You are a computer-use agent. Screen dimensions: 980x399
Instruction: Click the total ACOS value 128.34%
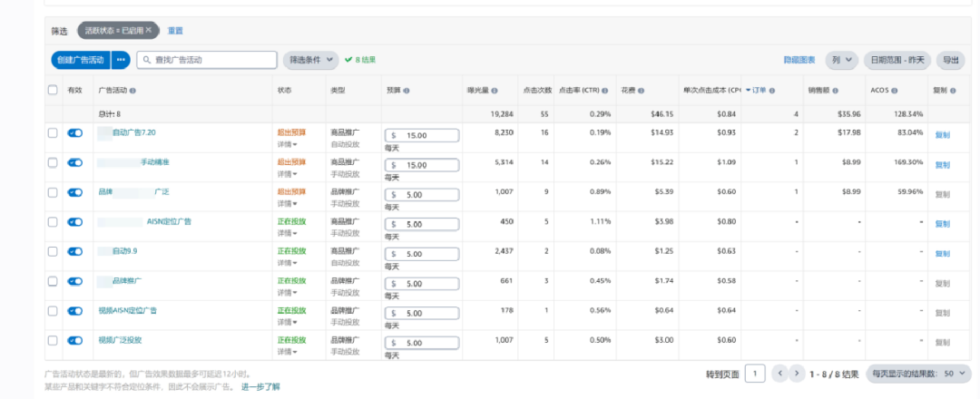(910, 114)
